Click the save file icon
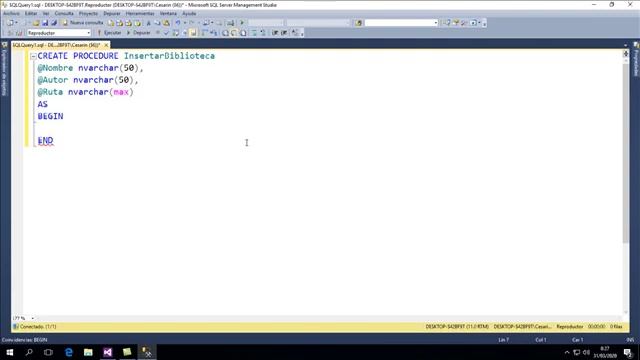Screen dimensions: 640x360 tap(45, 23)
